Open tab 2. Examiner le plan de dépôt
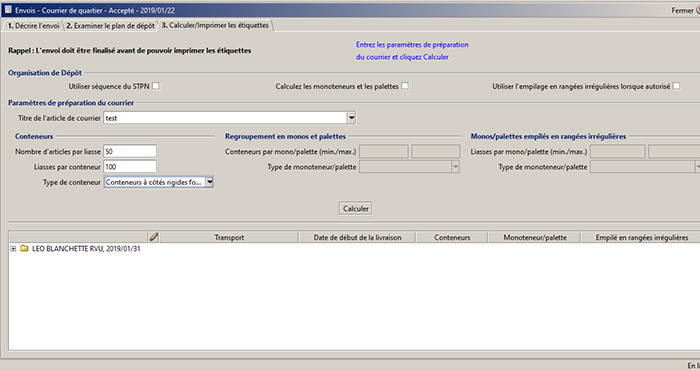 click(110, 26)
